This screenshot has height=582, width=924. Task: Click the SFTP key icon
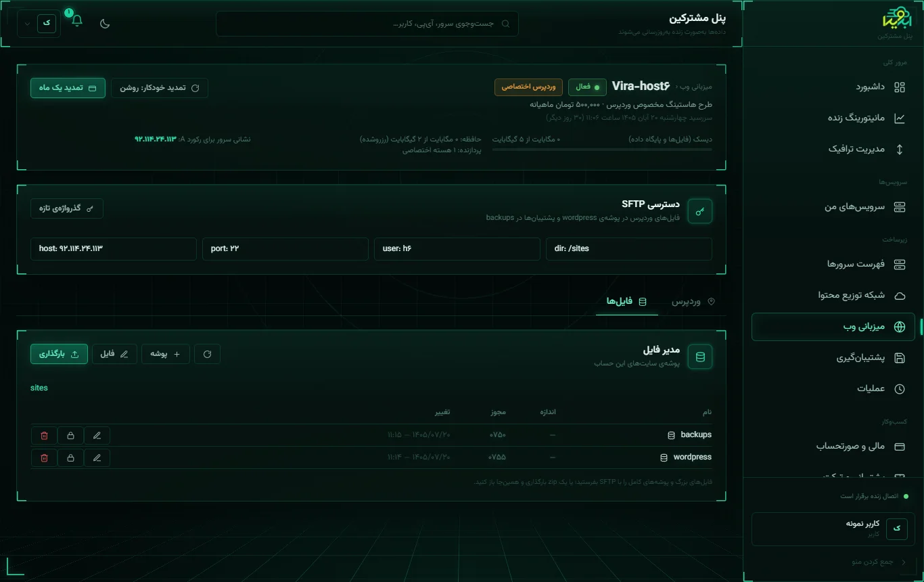point(700,211)
